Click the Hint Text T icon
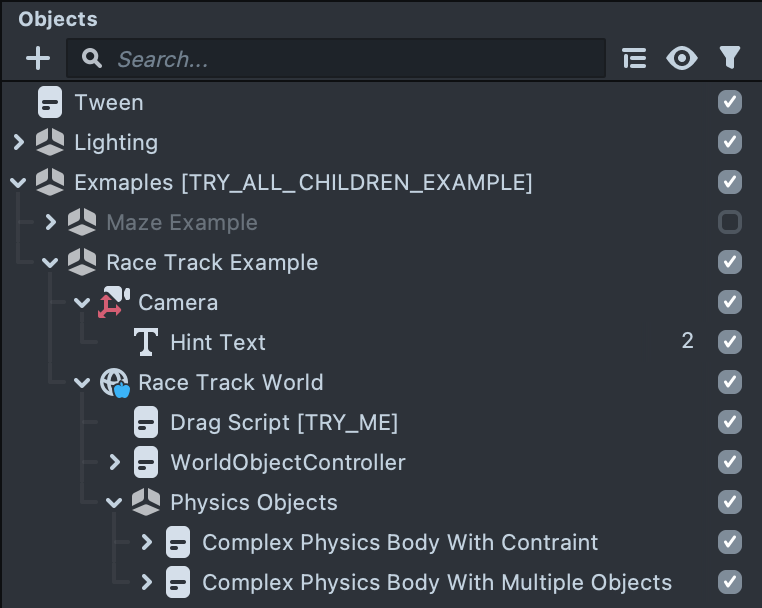762x608 pixels. coord(146,342)
